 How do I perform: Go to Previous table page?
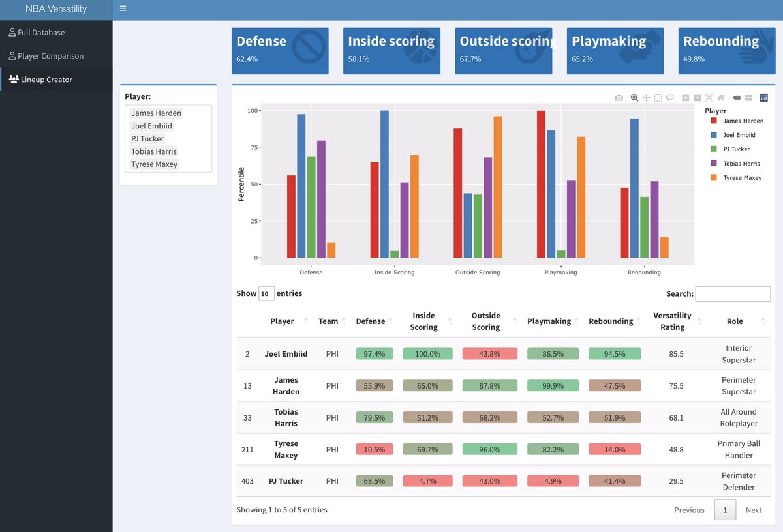point(689,510)
